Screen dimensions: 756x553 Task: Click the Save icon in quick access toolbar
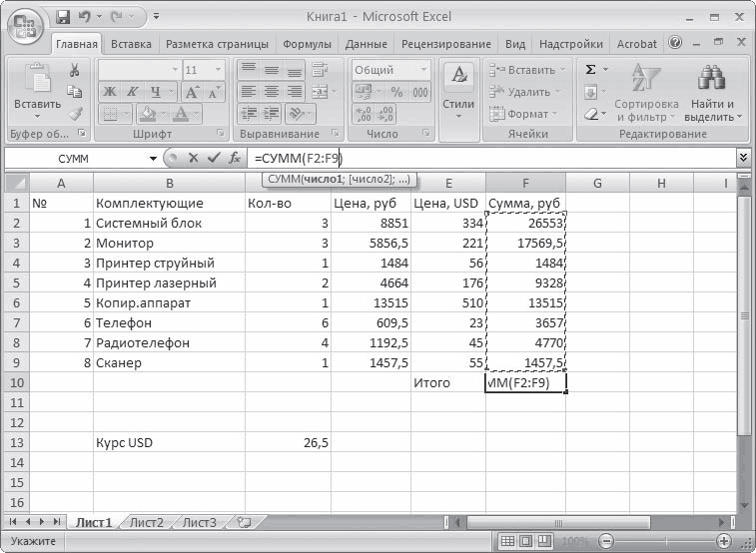pos(64,17)
